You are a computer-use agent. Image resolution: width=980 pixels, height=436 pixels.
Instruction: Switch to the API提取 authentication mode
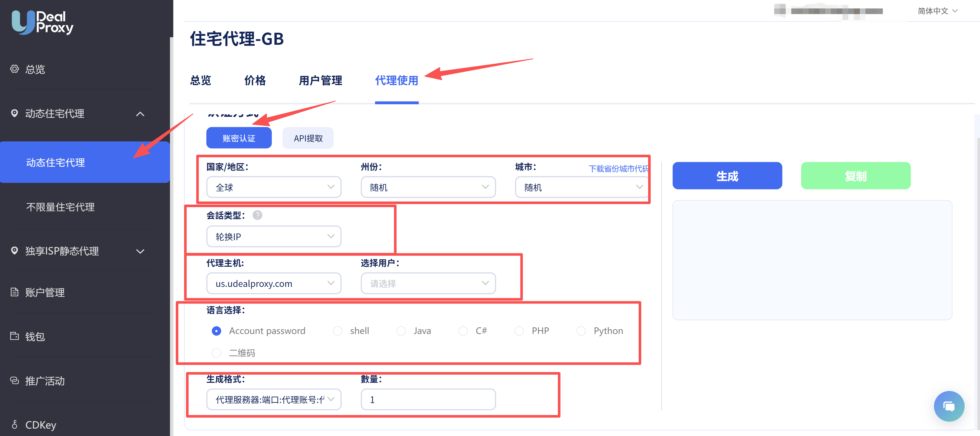308,138
